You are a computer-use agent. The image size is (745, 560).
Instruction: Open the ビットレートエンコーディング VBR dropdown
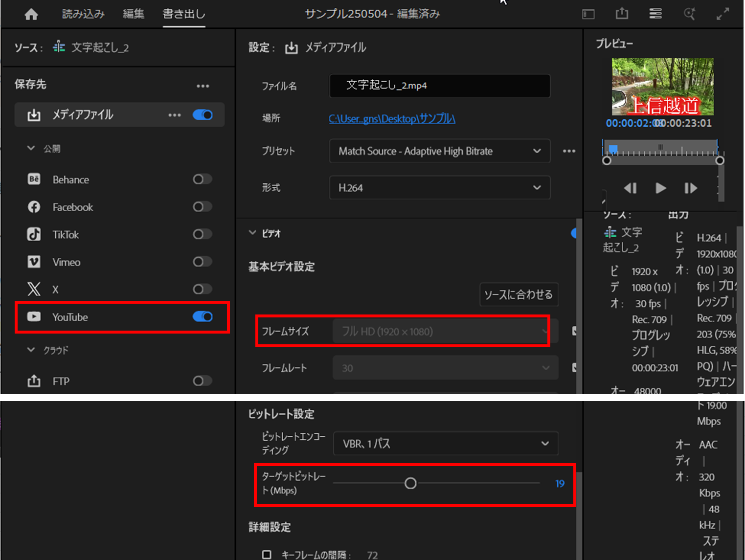[x=445, y=443]
